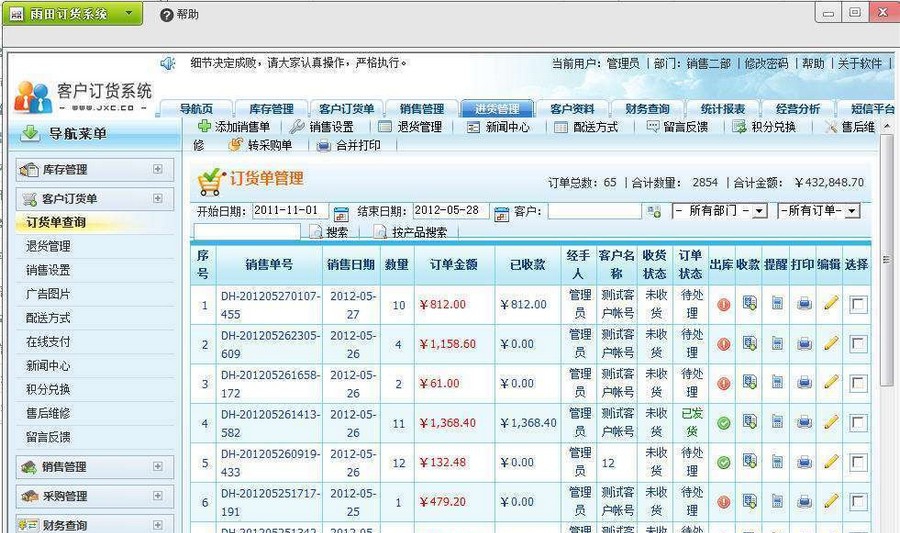The height and width of the screenshot is (533, 900).
Task: Edit row 2 with the pencil icon
Action: 831,343
